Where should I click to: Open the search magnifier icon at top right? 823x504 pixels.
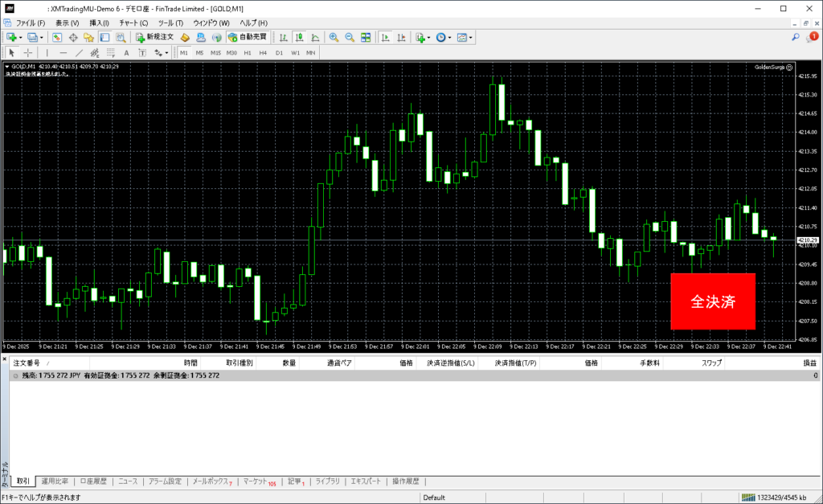(796, 37)
